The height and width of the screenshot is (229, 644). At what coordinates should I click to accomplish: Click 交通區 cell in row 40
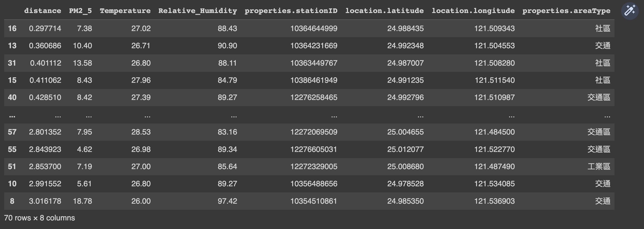pyautogui.click(x=599, y=97)
